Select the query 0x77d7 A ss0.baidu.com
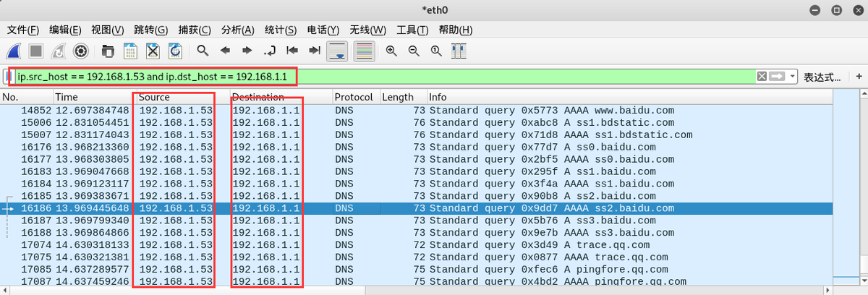The width and height of the screenshot is (868, 295). pyautogui.click(x=416, y=147)
